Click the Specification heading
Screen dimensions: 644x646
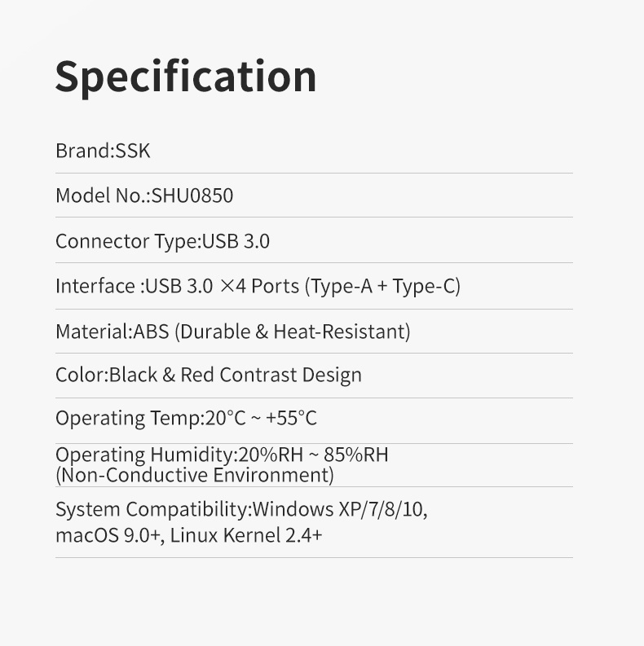[x=186, y=77]
